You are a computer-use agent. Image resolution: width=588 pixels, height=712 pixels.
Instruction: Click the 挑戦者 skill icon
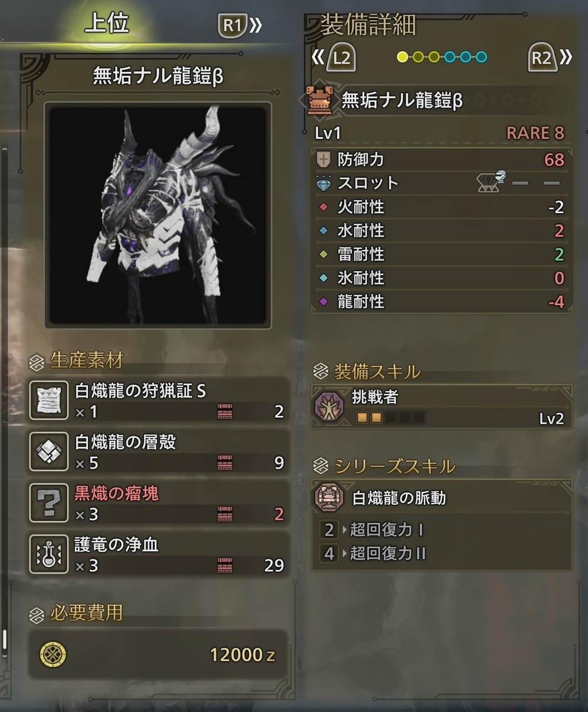(x=329, y=408)
